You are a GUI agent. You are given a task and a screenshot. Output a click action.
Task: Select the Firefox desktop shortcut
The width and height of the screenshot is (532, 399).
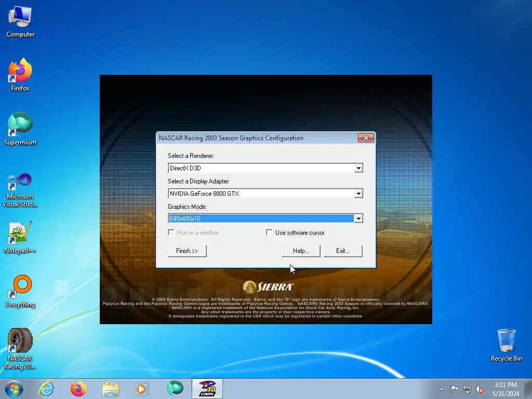pyautogui.click(x=20, y=75)
